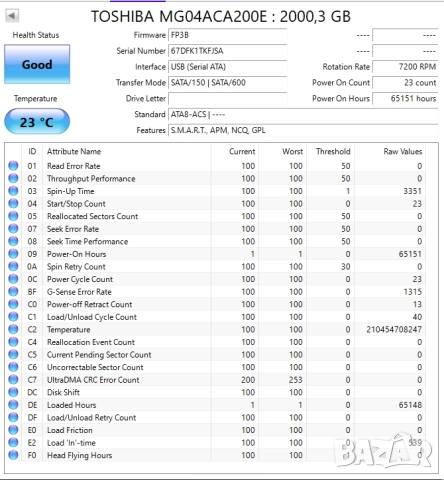444x480 pixels.
Task: Select status icon for Read Error Rate
Action: tap(13, 166)
